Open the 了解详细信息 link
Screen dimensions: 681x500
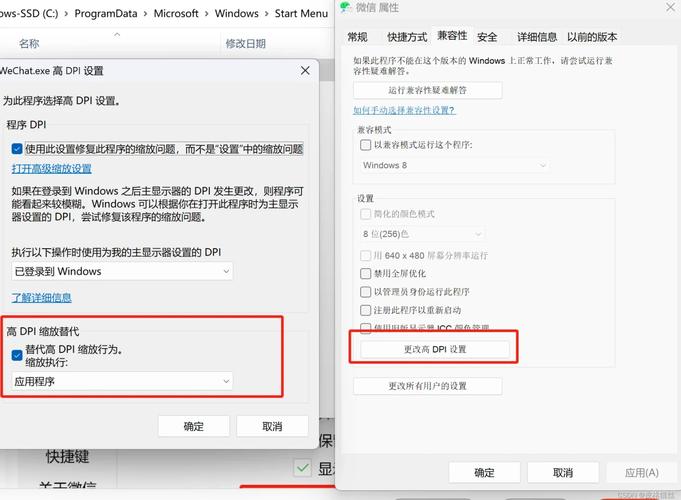pos(42,298)
